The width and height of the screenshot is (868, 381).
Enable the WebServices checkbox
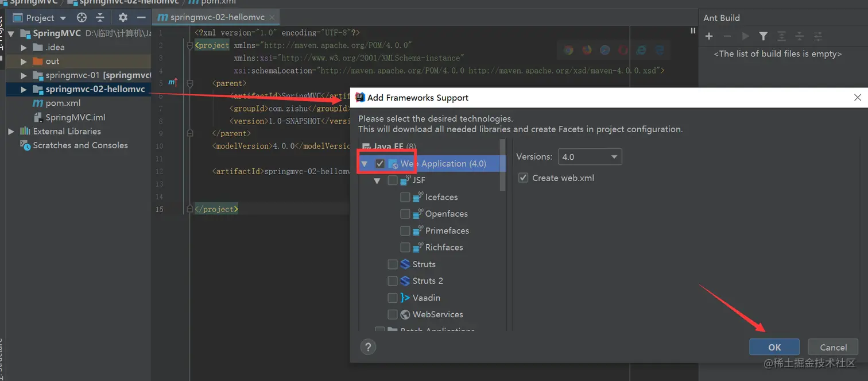[x=393, y=314]
